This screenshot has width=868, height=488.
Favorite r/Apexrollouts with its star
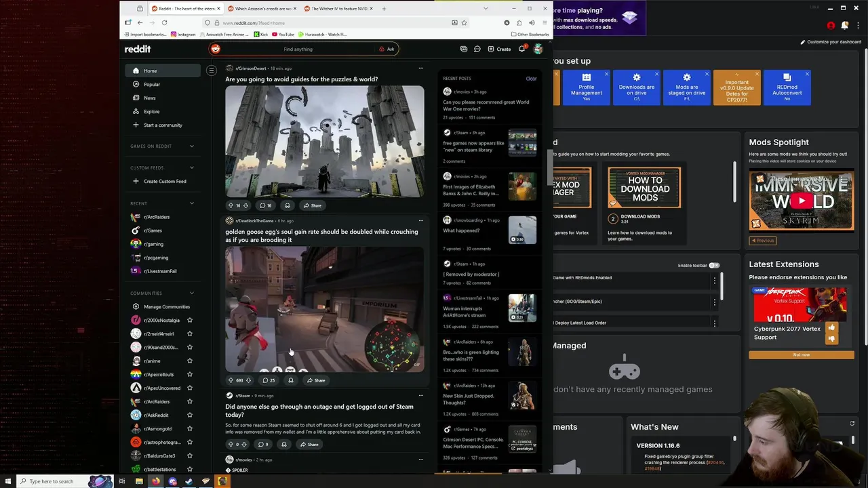[x=190, y=374]
